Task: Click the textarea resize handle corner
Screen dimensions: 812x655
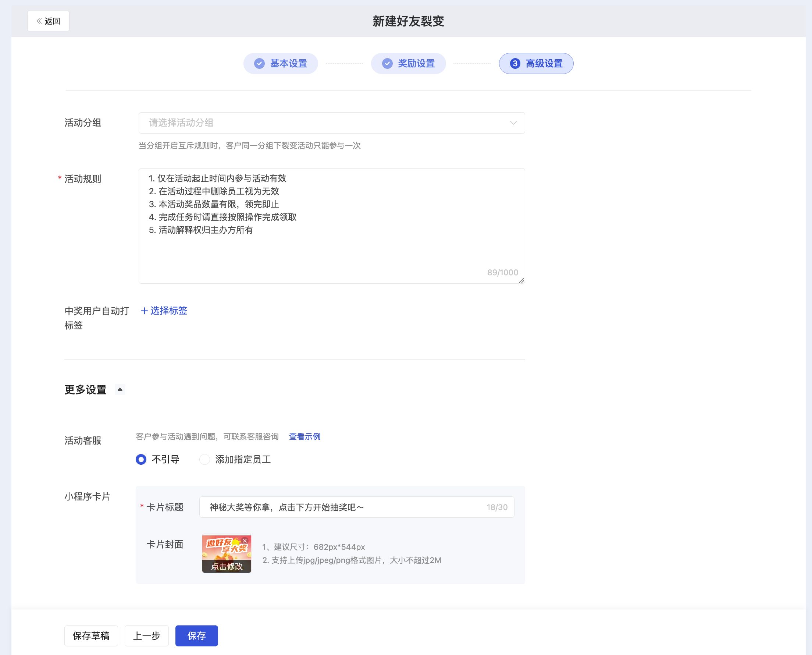Action: pyautogui.click(x=521, y=280)
